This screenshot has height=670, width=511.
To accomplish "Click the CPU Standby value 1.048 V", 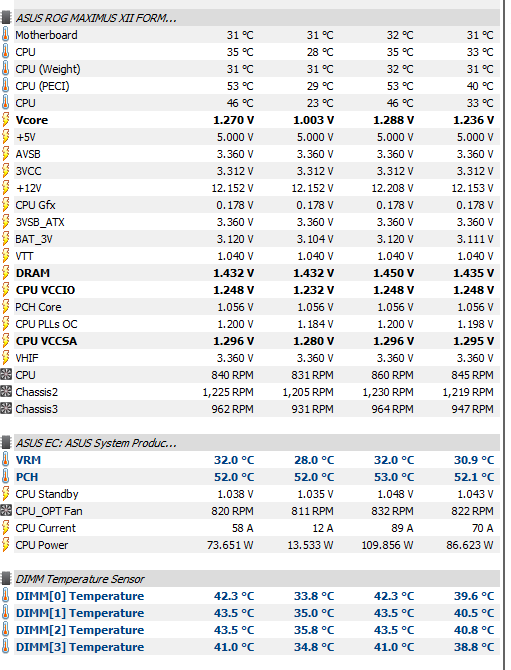I will (x=395, y=494).
